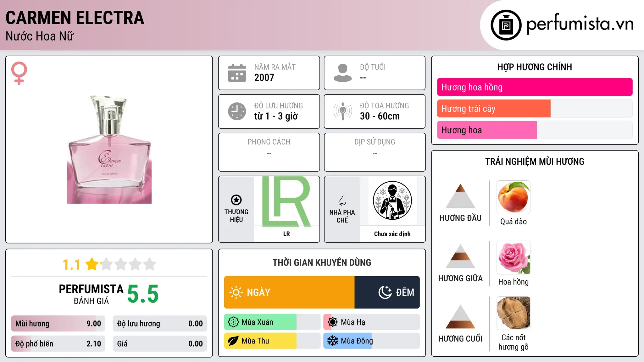The width and height of the screenshot is (644, 362).
Task: Click the Hương hoa hồng accord bar
Action: point(535,87)
